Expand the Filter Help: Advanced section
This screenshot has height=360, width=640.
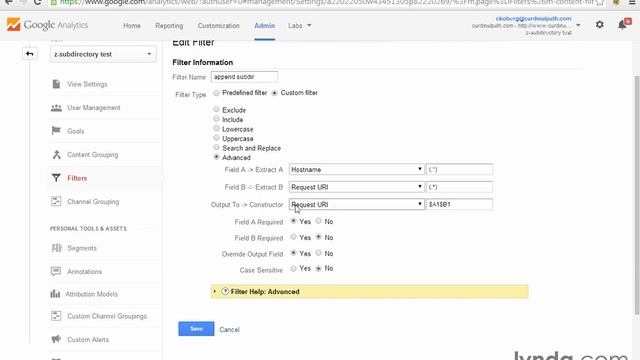(369, 291)
